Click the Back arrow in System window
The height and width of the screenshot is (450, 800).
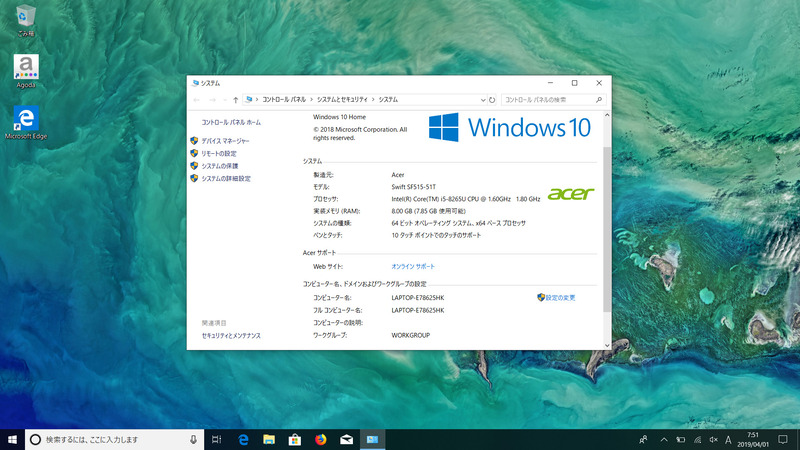click(x=196, y=100)
